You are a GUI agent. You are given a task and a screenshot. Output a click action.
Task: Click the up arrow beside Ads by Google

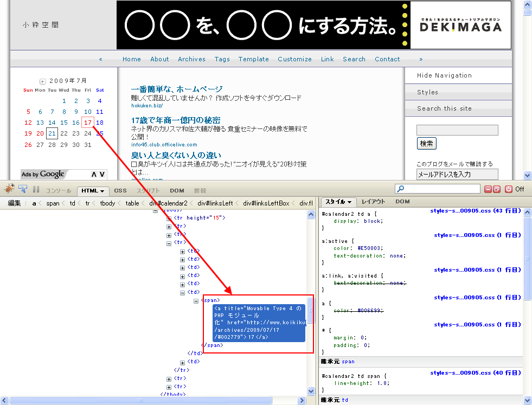(94, 175)
